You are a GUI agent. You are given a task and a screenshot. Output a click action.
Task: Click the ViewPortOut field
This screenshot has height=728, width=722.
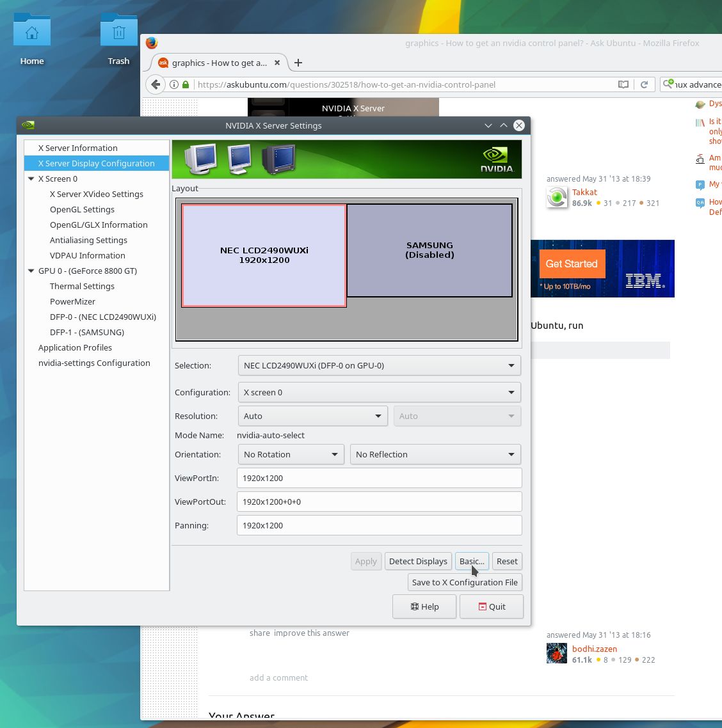[379, 502]
